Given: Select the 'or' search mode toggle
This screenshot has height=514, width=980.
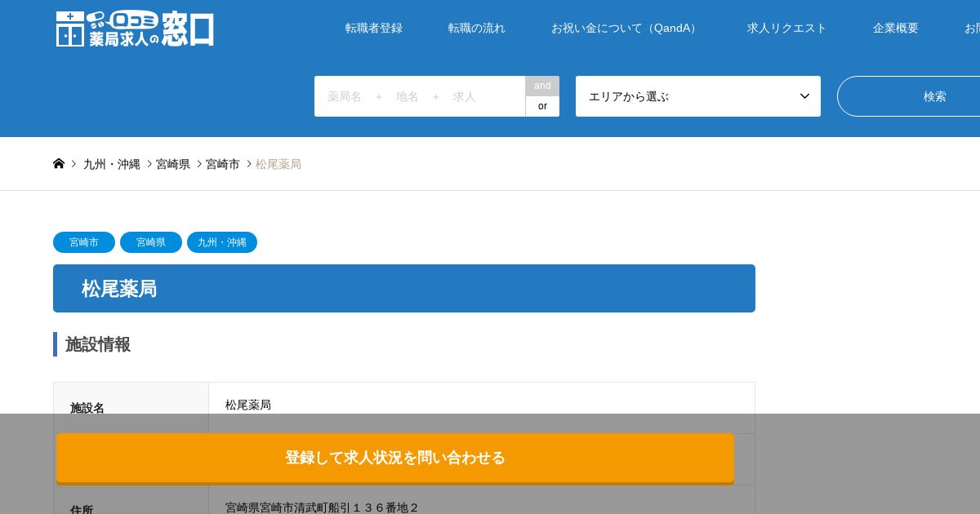Looking at the screenshot, I should (x=542, y=106).
